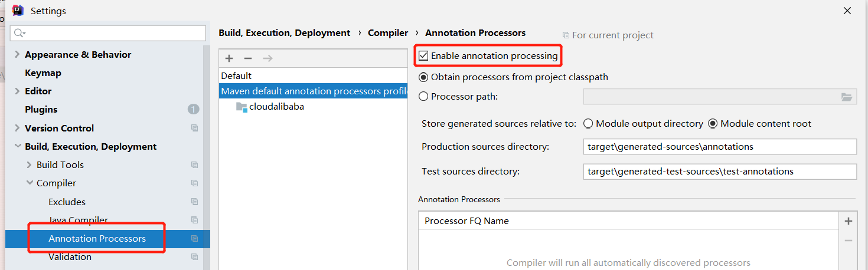Select the Processor path radio option
This screenshot has width=868, height=270.
(423, 97)
